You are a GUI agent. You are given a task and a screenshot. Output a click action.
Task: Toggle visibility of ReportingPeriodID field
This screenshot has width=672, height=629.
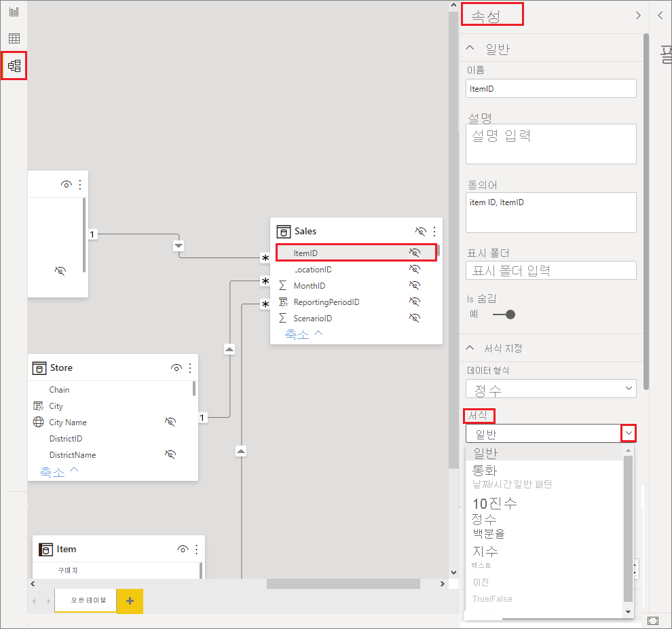[415, 302]
